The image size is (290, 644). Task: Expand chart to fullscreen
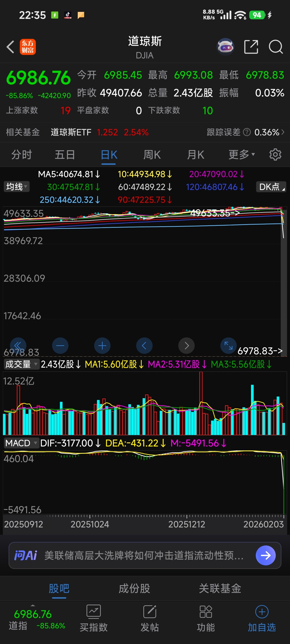[228, 346]
